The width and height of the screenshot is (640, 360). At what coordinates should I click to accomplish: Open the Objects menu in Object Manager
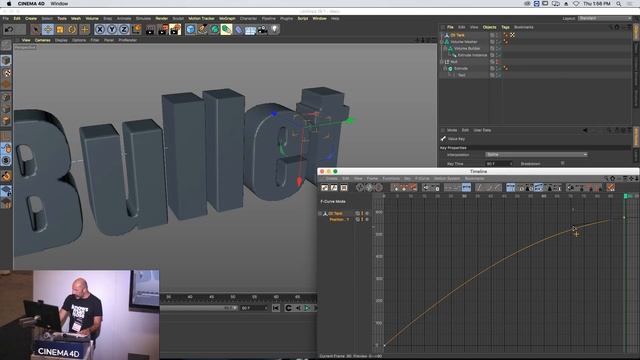pyautogui.click(x=489, y=27)
